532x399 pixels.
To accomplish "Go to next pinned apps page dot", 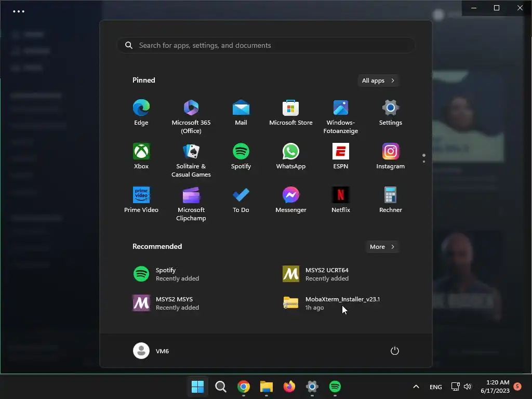I will 424,162.
